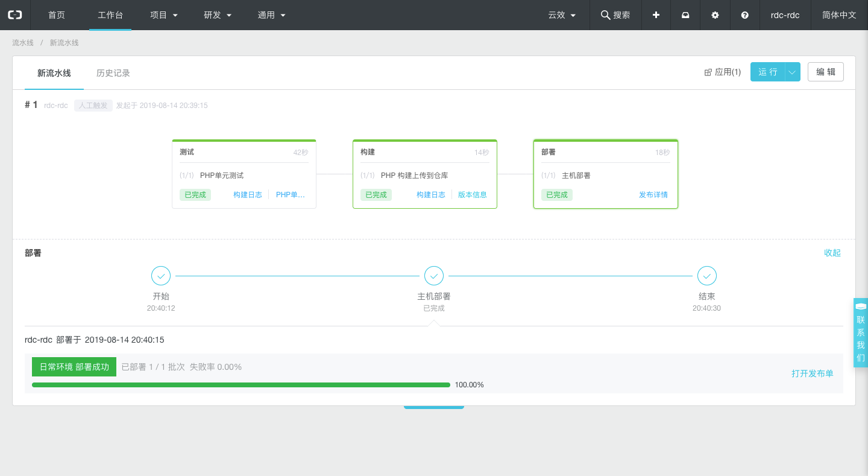The height and width of the screenshot is (476, 868).
Task: Select the 测试 stage card title
Action: click(x=187, y=152)
